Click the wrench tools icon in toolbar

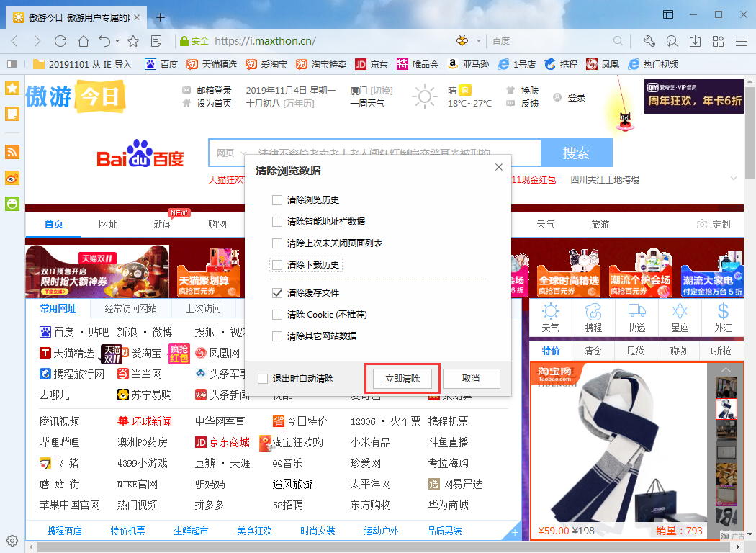(x=649, y=41)
